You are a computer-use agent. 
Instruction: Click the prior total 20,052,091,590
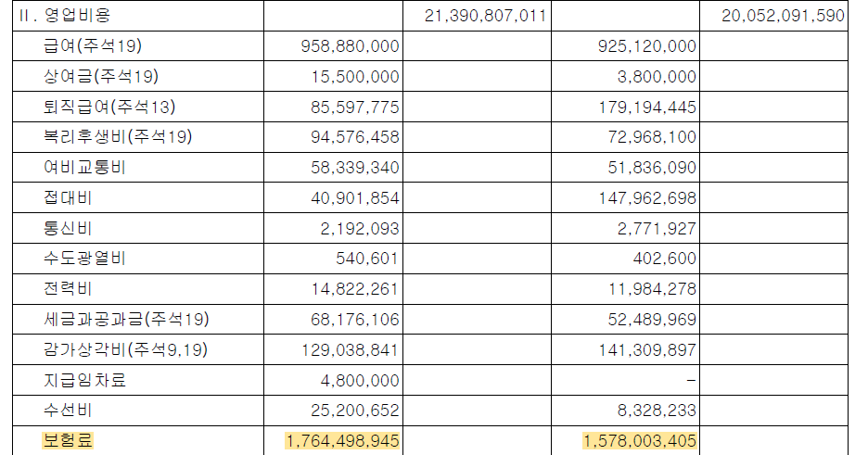pyautogui.click(x=783, y=16)
